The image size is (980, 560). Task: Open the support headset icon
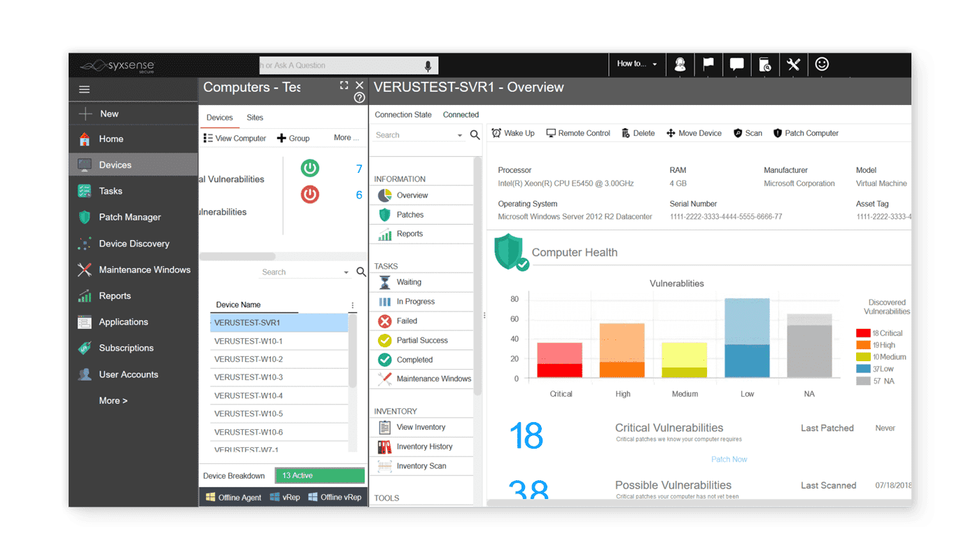[680, 64]
